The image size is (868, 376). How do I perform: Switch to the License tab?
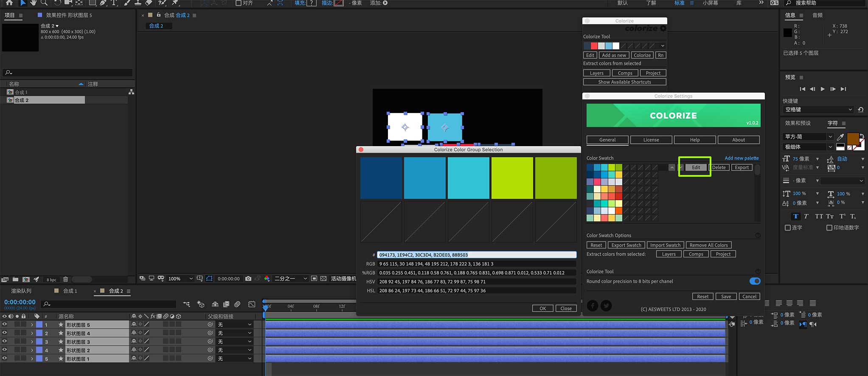point(651,140)
